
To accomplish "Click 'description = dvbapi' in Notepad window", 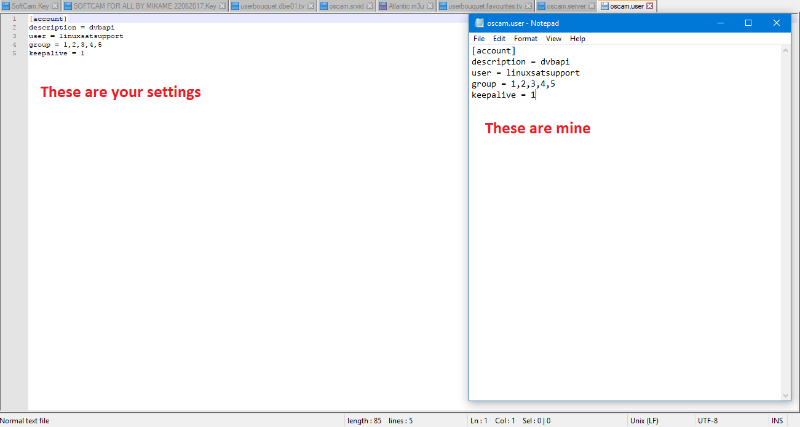I will tap(520, 62).
